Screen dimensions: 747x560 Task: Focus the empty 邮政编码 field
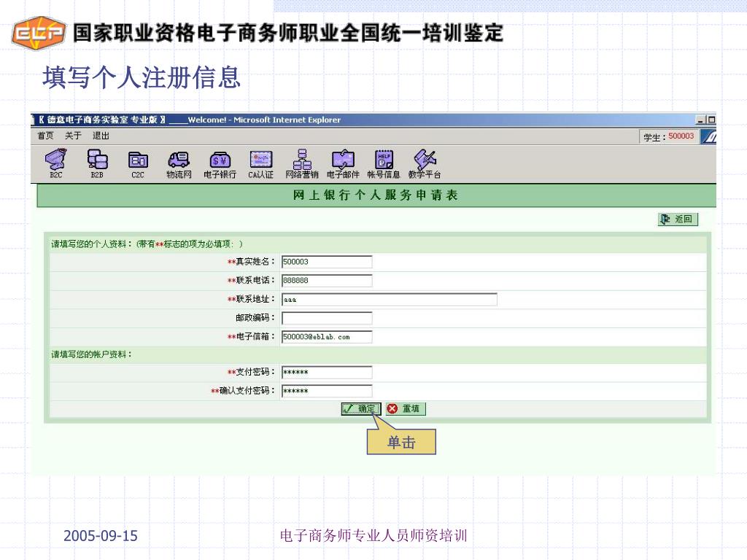(x=327, y=318)
